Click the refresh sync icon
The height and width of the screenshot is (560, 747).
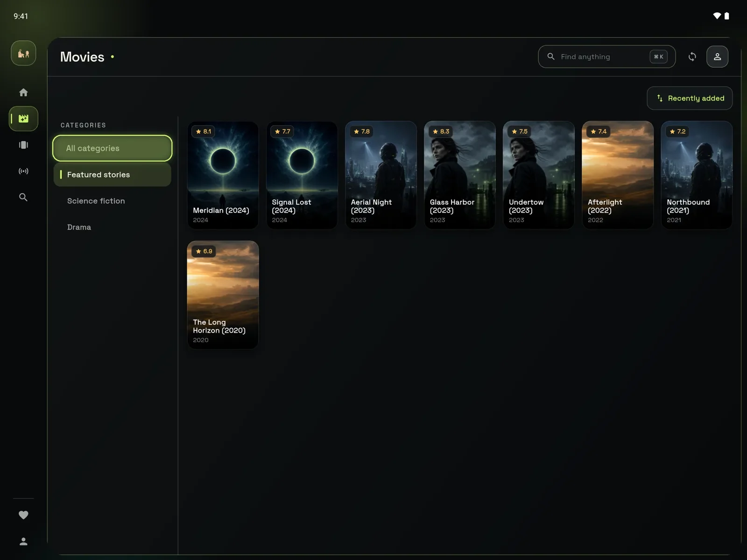click(x=692, y=57)
